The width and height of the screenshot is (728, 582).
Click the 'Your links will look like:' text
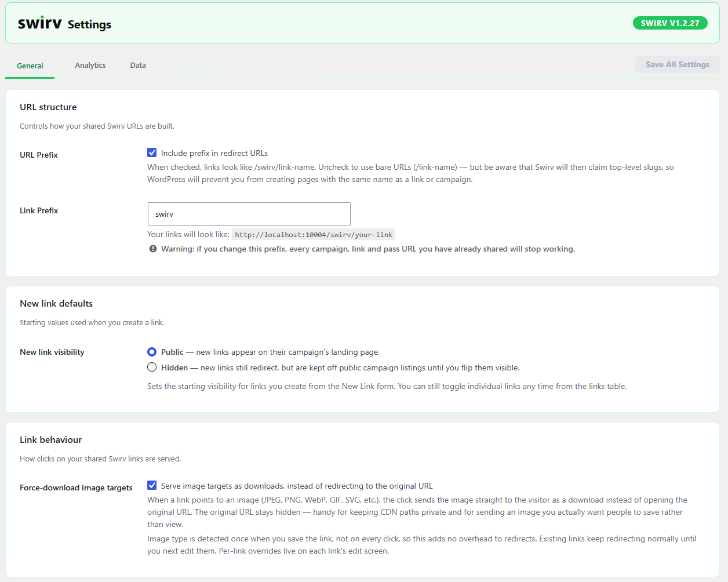point(188,235)
